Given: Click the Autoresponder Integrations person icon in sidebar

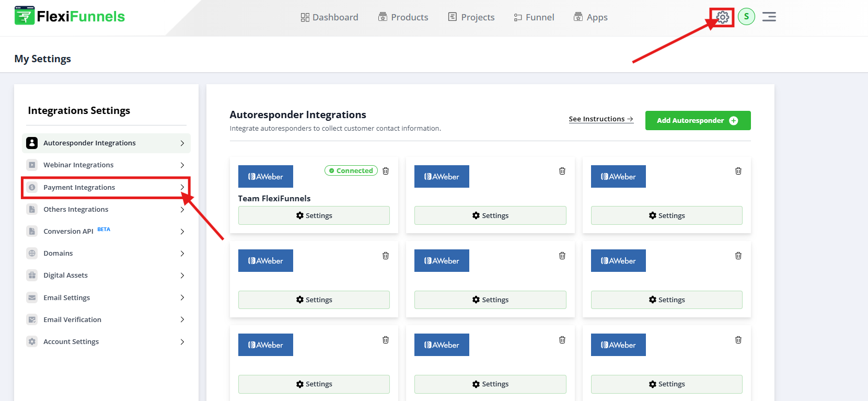Looking at the screenshot, I should [x=32, y=143].
